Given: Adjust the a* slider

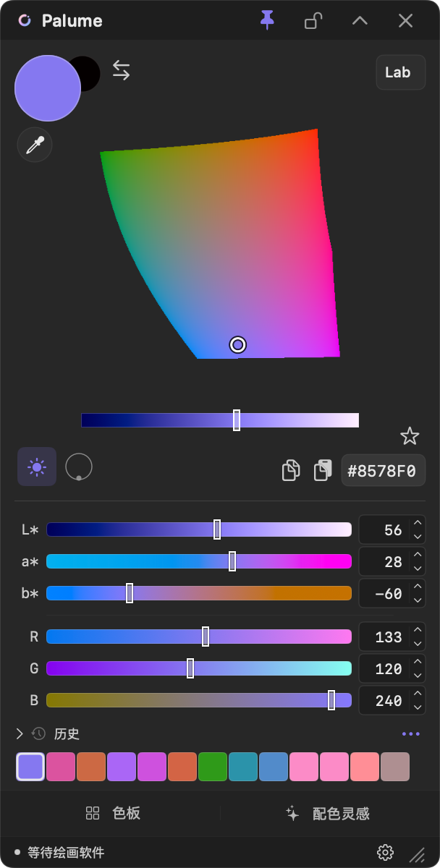Looking at the screenshot, I should pyautogui.click(x=199, y=561).
